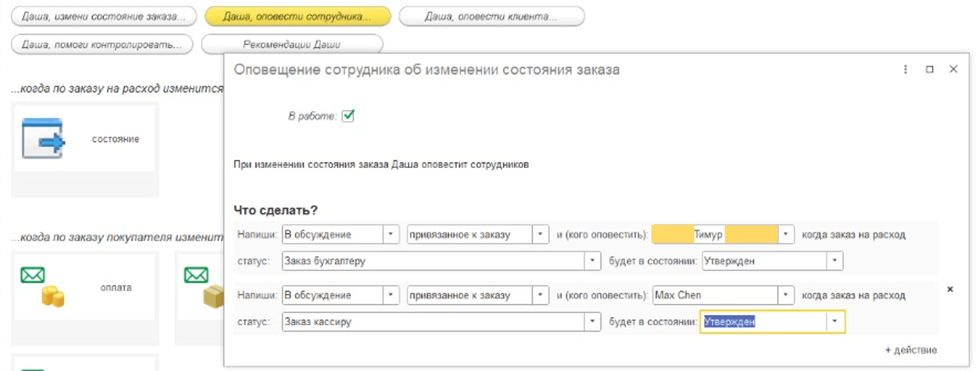Open state dropdown next to "Заказ бухгалтеру"
Image resolution: width=980 pixels, height=371 pixels.
(835, 260)
